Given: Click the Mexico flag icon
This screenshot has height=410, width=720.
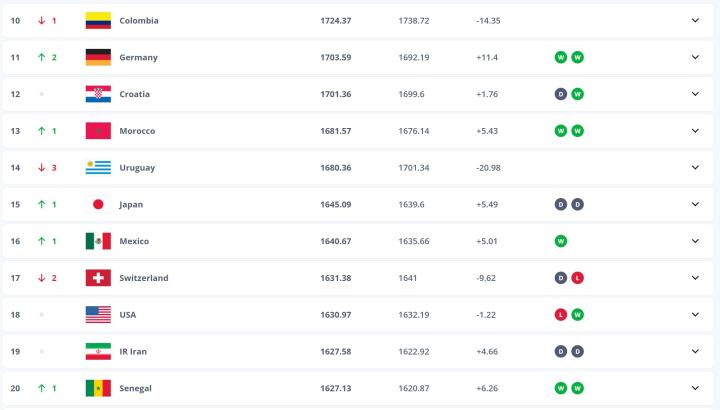Looking at the screenshot, I should [98, 241].
